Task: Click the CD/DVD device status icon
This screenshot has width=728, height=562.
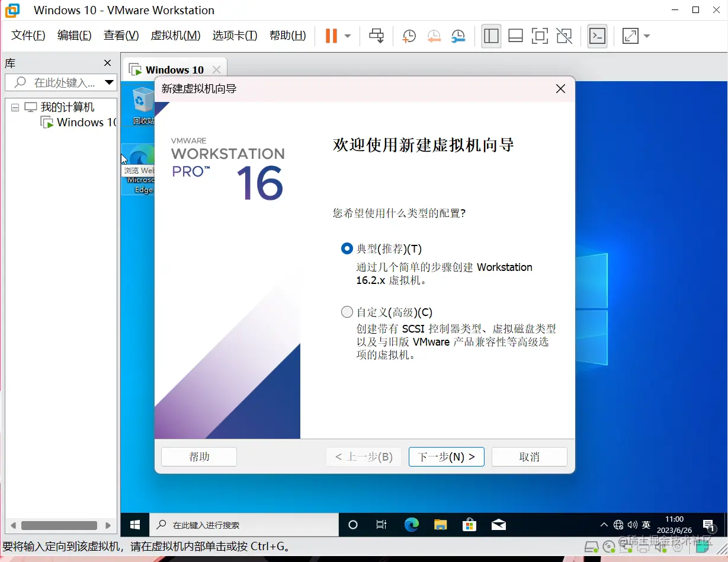Action: tap(609, 546)
